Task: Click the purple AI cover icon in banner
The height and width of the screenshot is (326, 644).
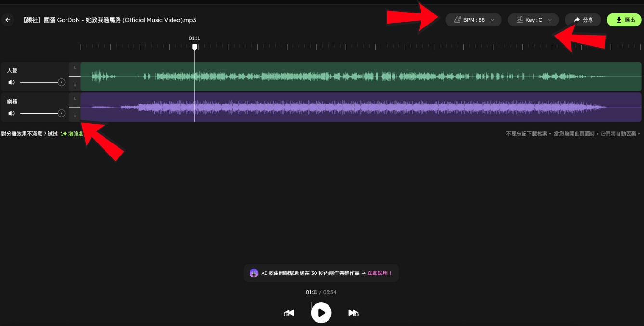Action: coord(254,273)
